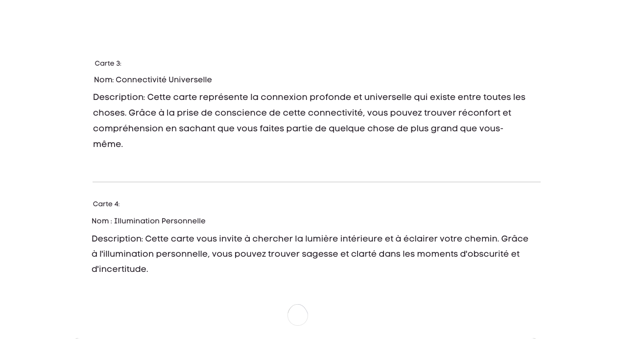Click the 'Nom : Illumination Personnelle' line
The image size is (644, 339).
click(148, 221)
